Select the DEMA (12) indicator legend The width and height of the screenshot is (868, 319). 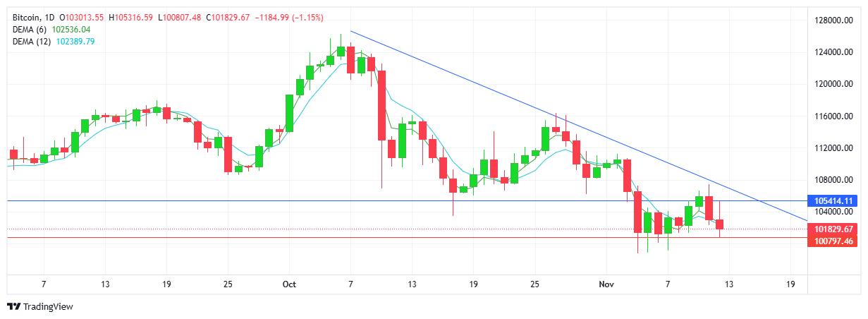32,42
